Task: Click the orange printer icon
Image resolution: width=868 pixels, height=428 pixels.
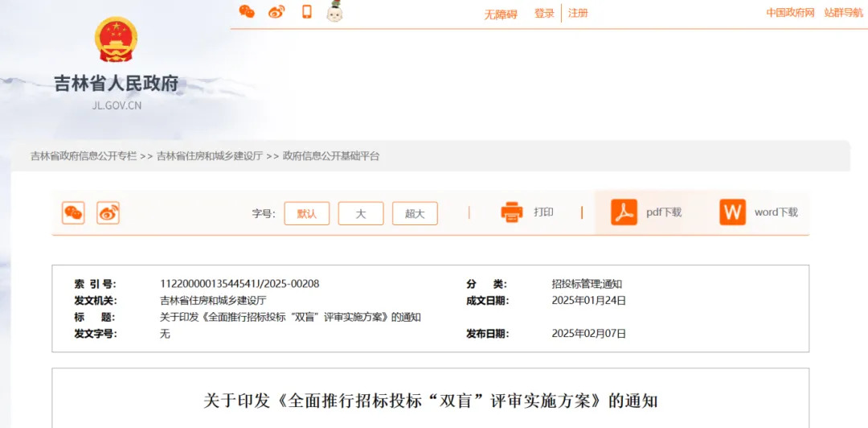Action: (512, 212)
